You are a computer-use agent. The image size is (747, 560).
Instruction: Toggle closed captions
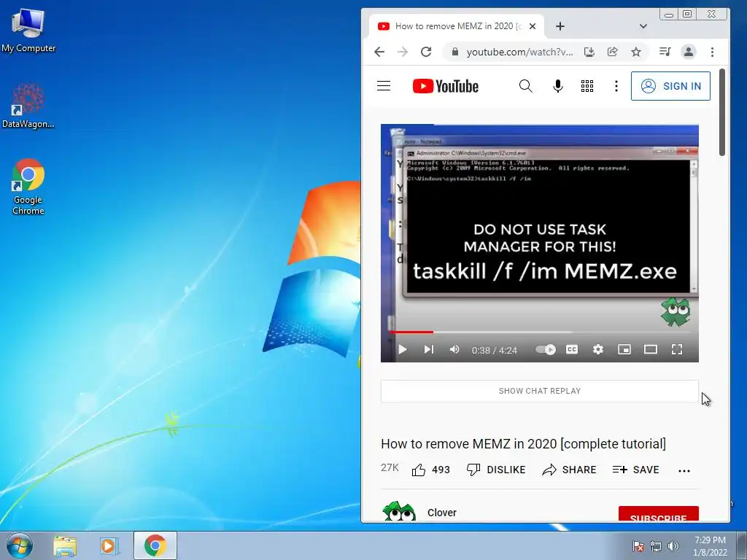572,350
